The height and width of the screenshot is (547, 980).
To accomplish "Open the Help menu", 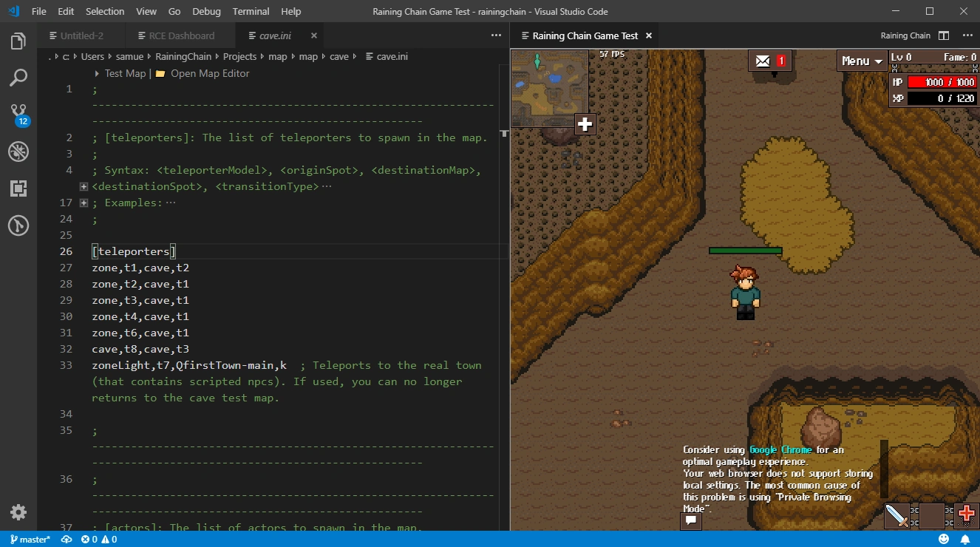I will pos(291,11).
